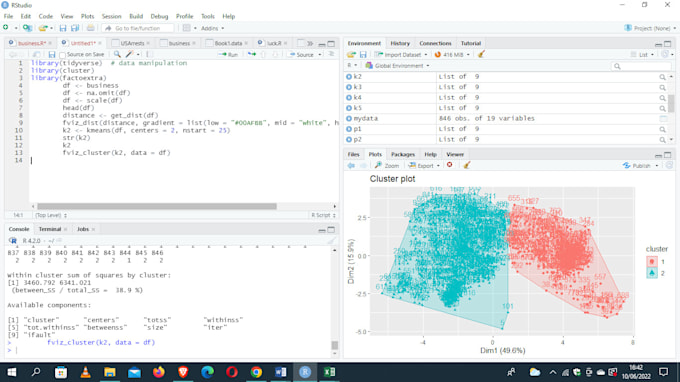Viewport: 680px width, 382px height.
Task: View mydata table via its grid icon
Action: click(663, 118)
